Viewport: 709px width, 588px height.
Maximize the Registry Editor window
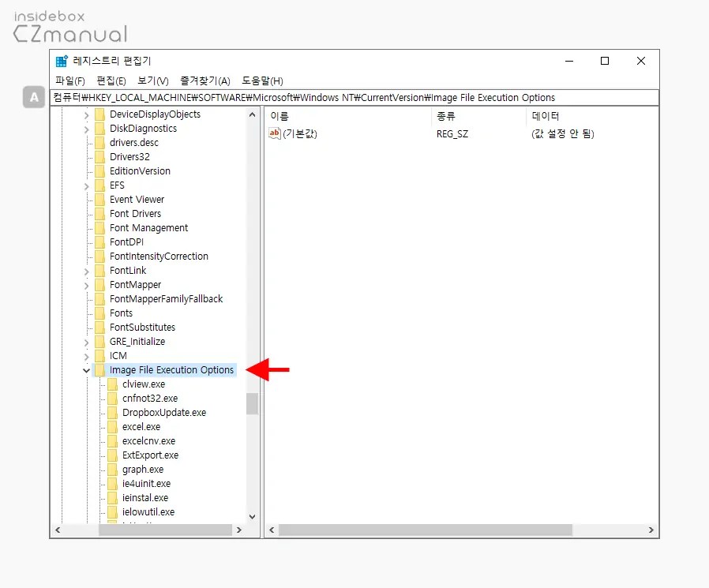(605, 61)
